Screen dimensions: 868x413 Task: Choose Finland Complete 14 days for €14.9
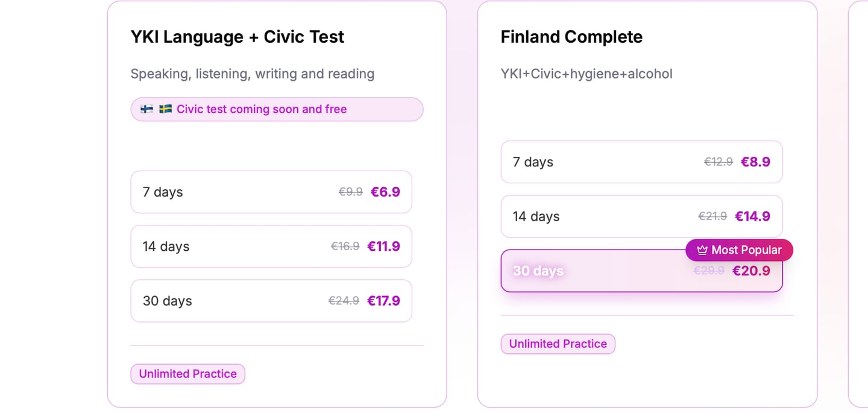641,216
